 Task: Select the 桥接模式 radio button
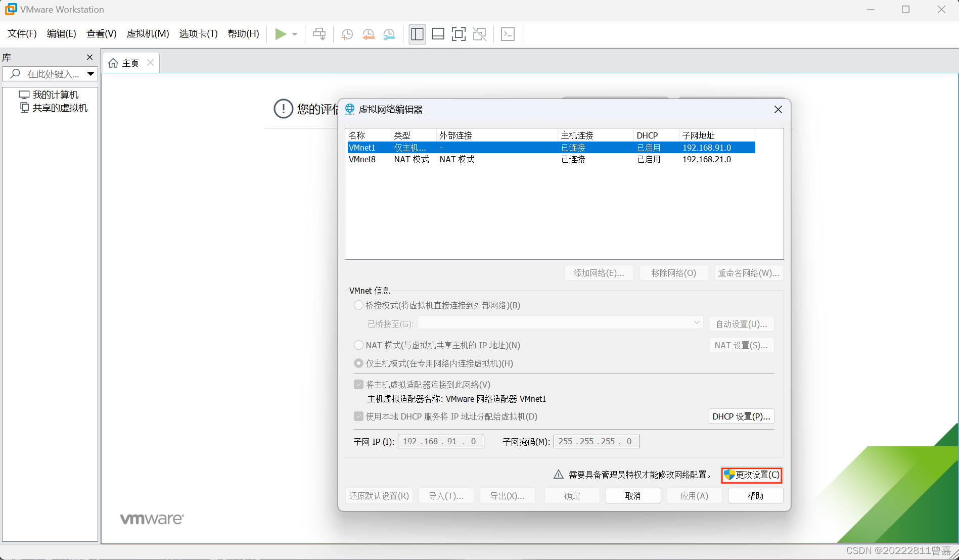(x=358, y=305)
